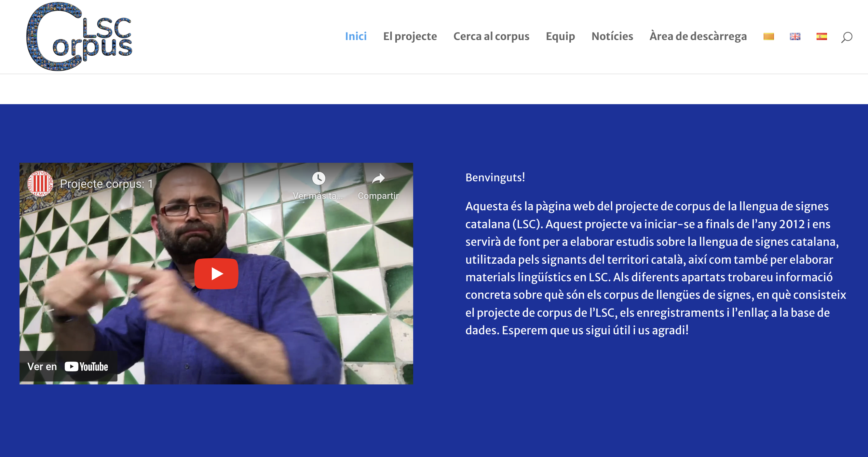The image size is (868, 457).
Task: Click the Benvinguts! heading text
Action: click(x=495, y=177)
